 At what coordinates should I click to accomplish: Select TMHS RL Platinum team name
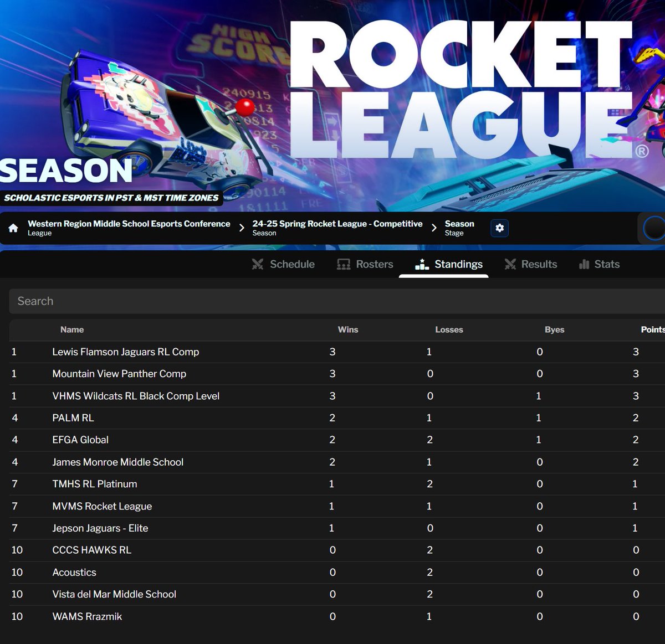95,484
